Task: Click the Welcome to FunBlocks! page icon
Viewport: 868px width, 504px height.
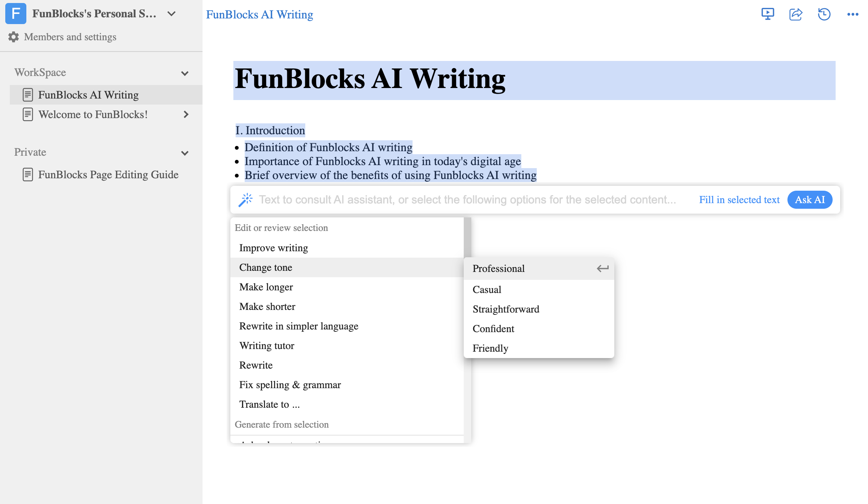Action: click(28, 114)
